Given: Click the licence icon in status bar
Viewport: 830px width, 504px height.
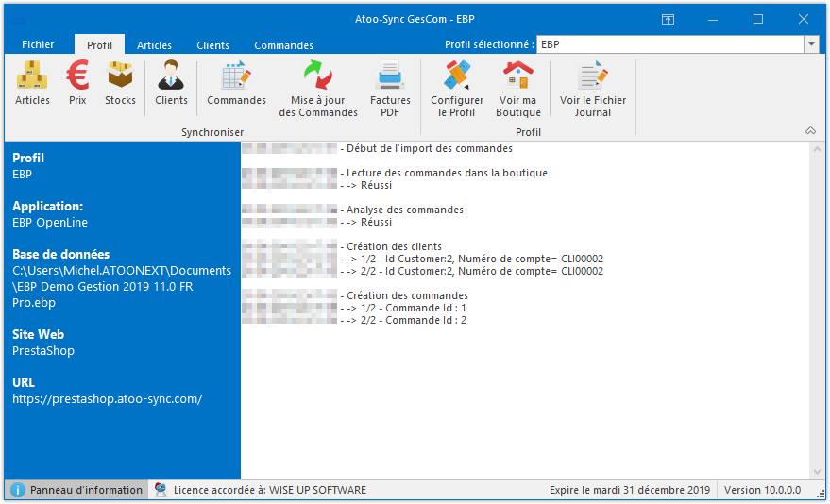Looking at the screenshot, I should pos(161,490).
